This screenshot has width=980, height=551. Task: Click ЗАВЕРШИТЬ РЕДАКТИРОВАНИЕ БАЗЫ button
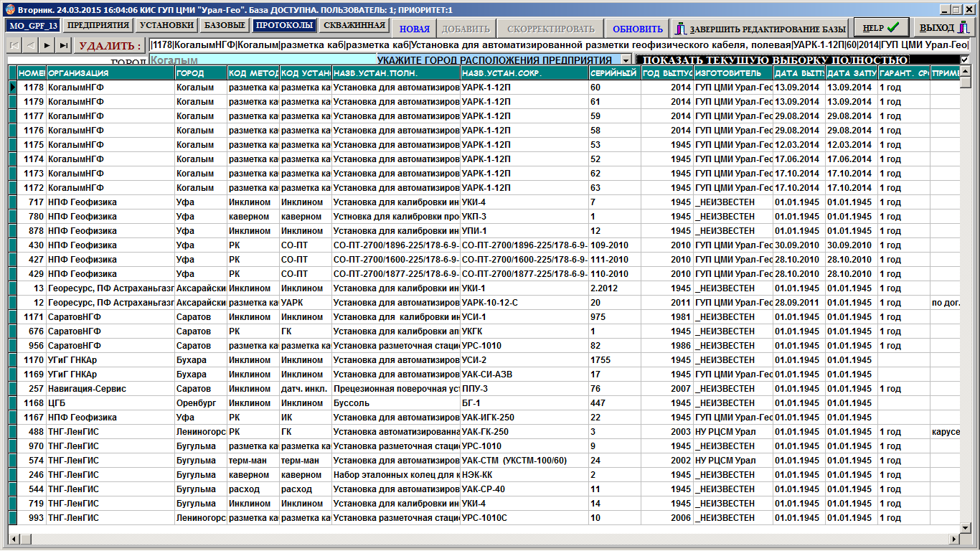tap(760, 29)
